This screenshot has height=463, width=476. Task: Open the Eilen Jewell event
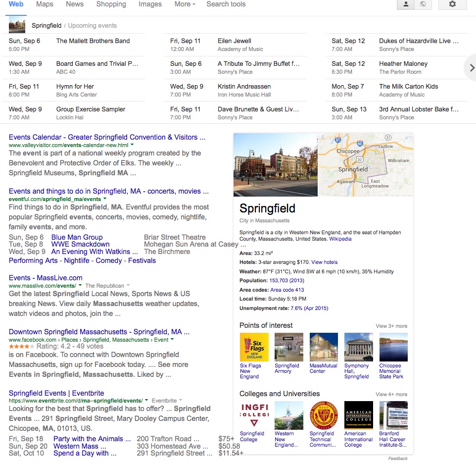coord(235,41)
